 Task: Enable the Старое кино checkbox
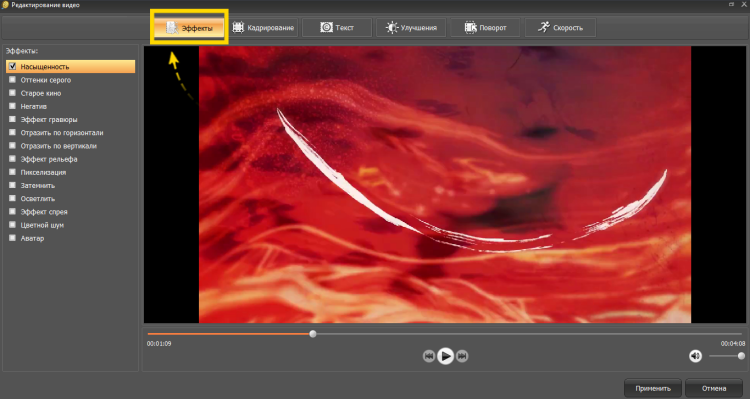(12, 93)
